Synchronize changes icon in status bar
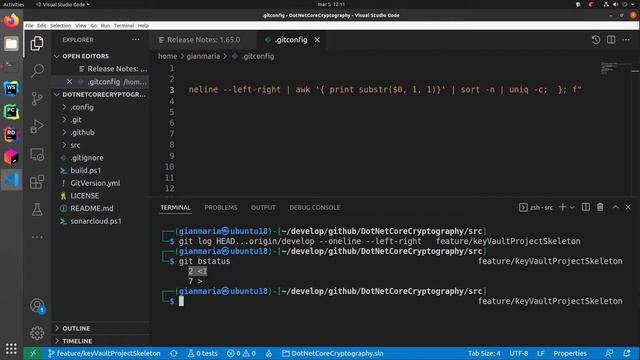Screen dimensions: 640x360 173,353
